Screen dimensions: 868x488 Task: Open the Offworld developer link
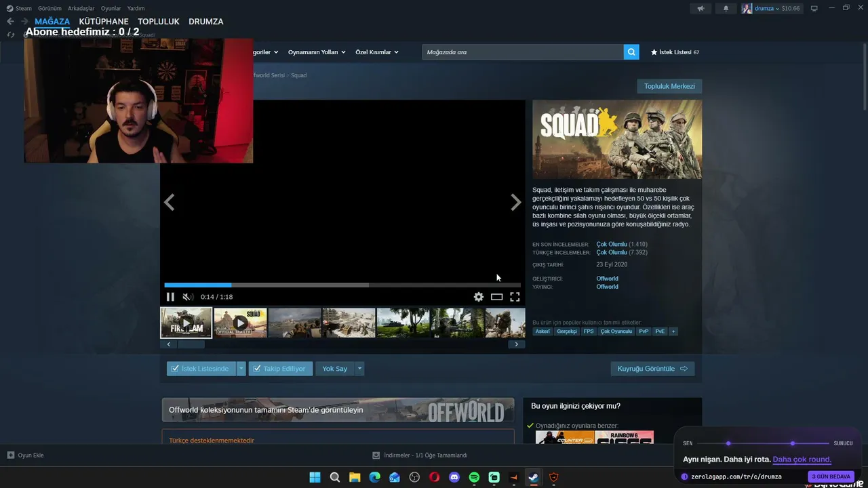pos(608,279)
